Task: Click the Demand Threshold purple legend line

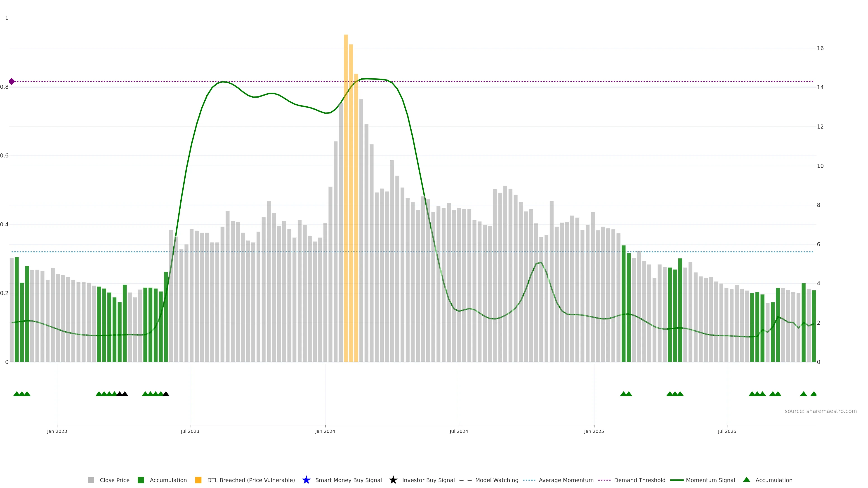Action: (x=604, y=480)
